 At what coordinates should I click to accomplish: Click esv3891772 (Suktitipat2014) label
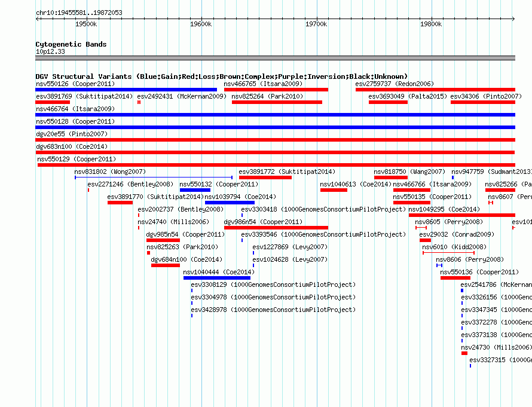click(287, 172)
